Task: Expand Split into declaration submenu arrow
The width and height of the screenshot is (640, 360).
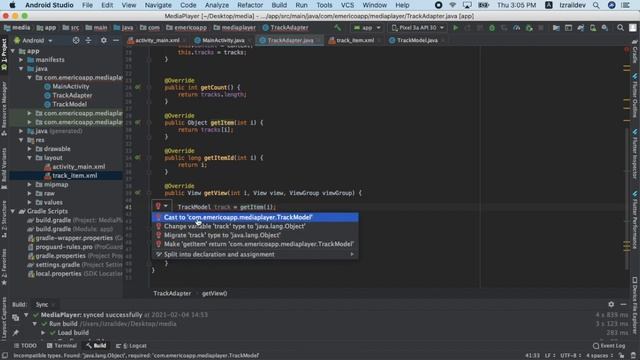Action: [x=352, y=254]
